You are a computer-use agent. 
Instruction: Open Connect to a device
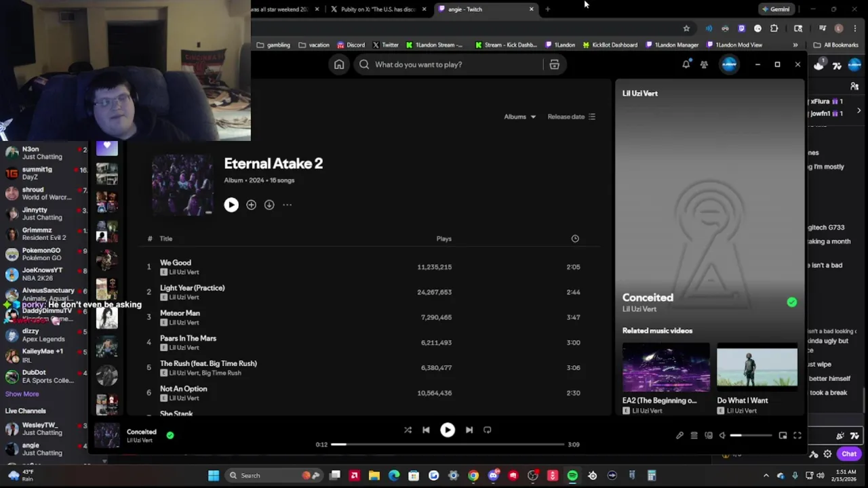tap(709, 435)
